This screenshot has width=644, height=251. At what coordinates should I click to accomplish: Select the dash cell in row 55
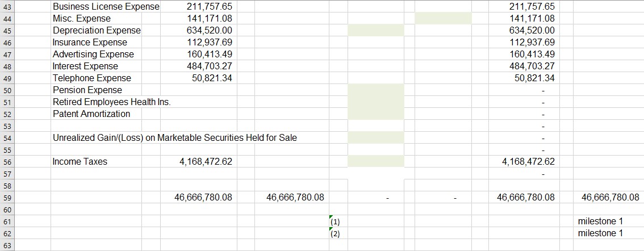pos(524,149)
